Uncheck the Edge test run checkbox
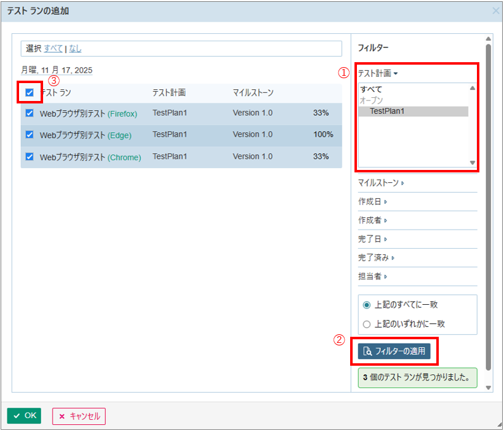504x431 pixels. click(30, 135)
